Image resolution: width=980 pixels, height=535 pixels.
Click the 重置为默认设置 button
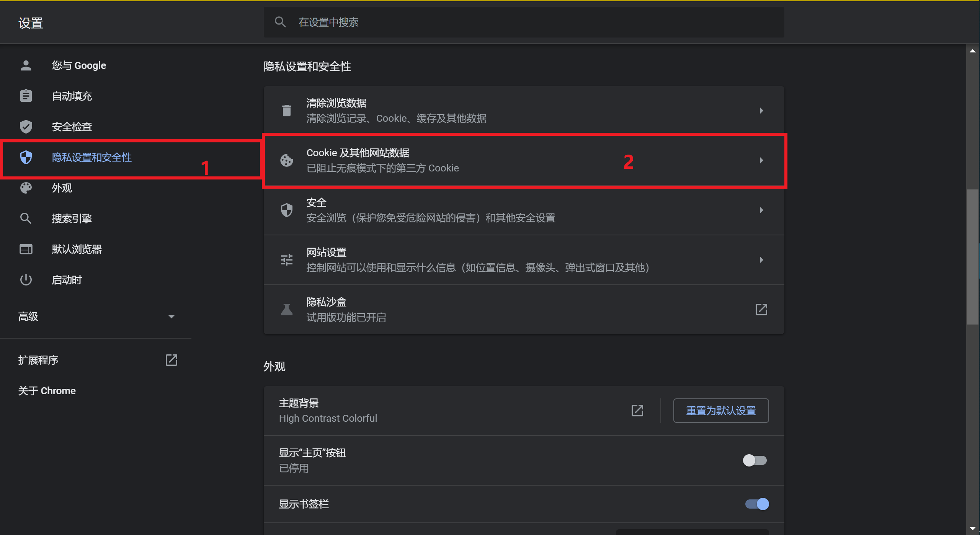721,411
